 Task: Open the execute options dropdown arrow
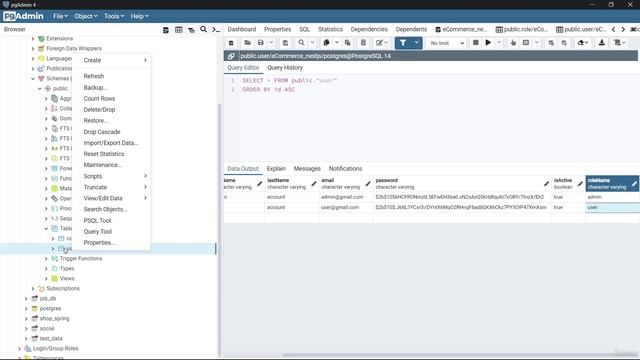tap(499, 43)
